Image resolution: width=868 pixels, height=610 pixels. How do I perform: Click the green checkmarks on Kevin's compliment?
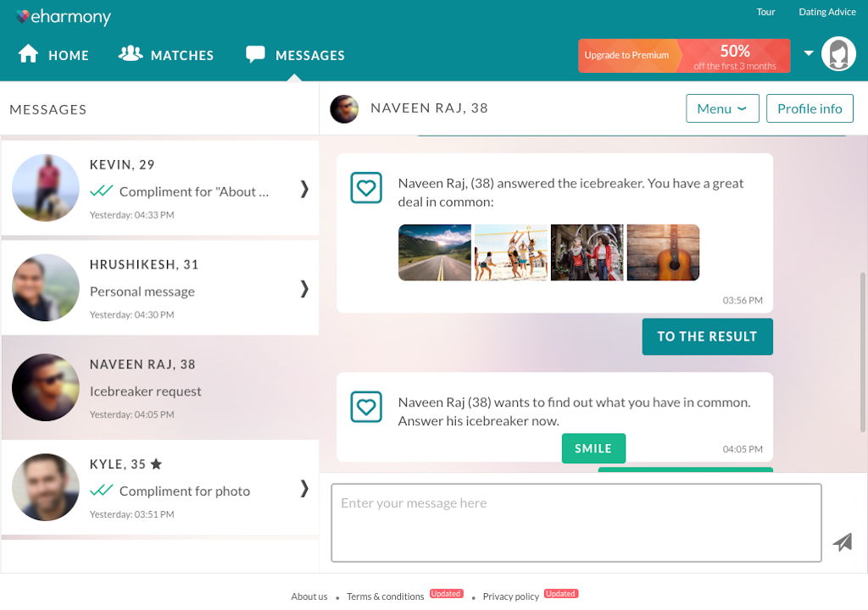tap(103, 191)
